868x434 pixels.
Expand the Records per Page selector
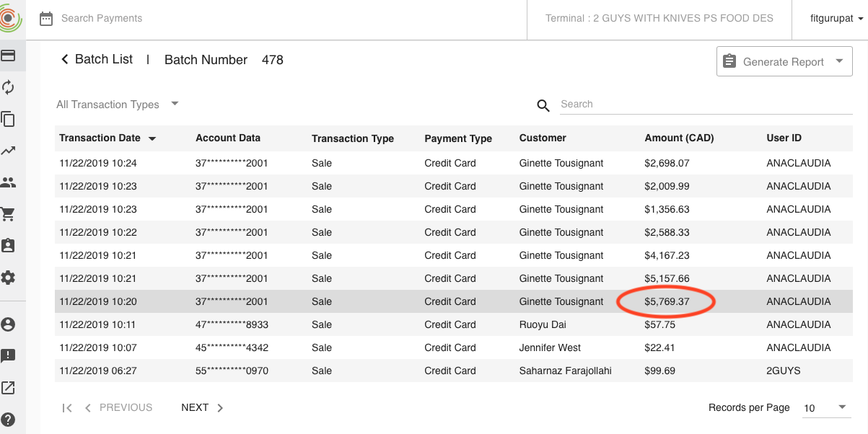click(x=826, y=408)
